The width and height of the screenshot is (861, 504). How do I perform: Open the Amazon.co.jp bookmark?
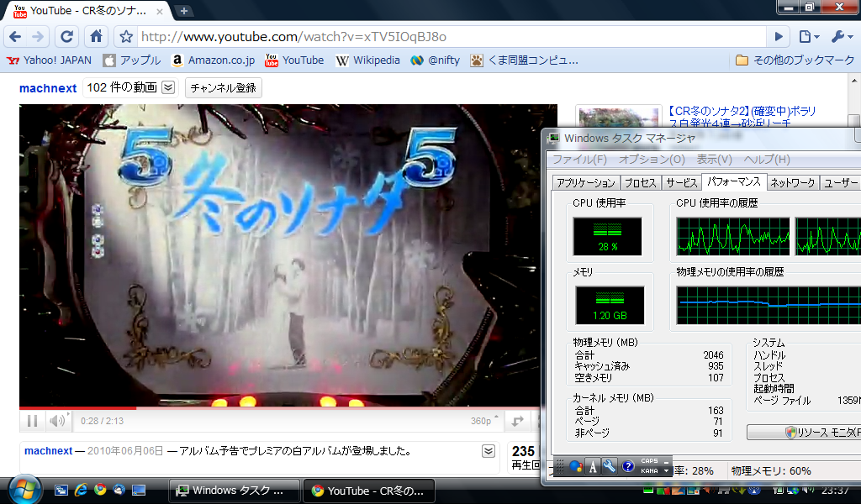pos(213,60)
